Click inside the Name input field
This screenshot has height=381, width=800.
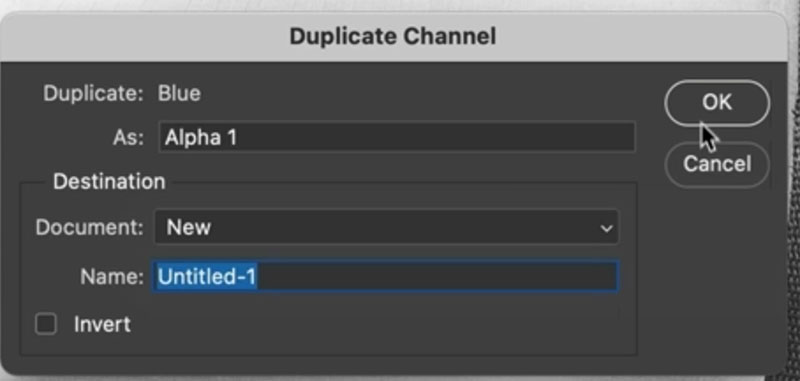click(385, 276)
